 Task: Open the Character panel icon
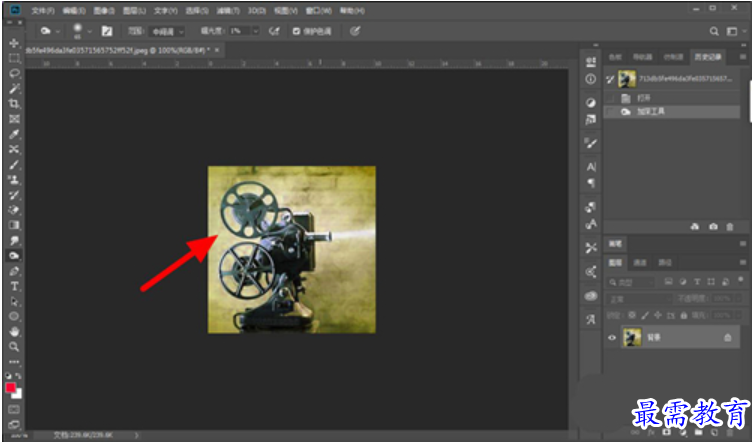pos(591,167)
